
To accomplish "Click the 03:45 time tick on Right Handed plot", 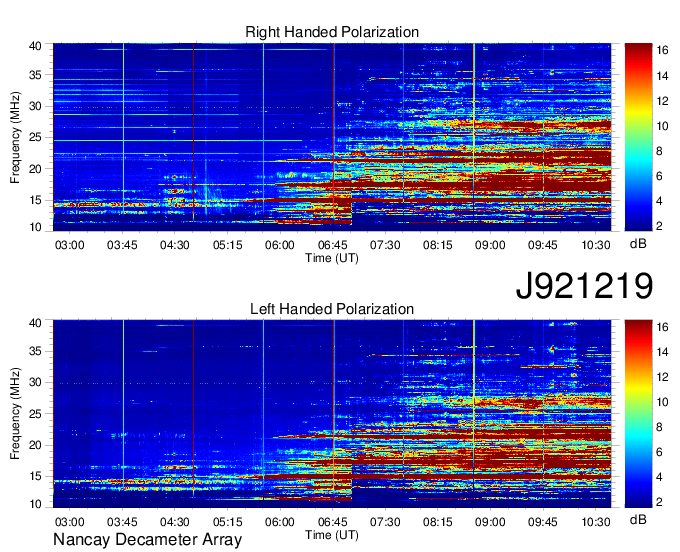I will (x=122, y=245).
